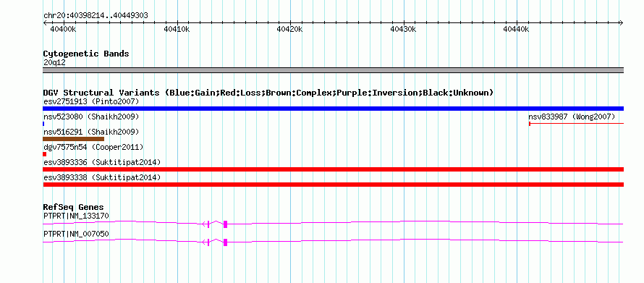Select the red esv3893338 loss bar
Viewport: 644px width, 283px height.
tap(333, 185)
